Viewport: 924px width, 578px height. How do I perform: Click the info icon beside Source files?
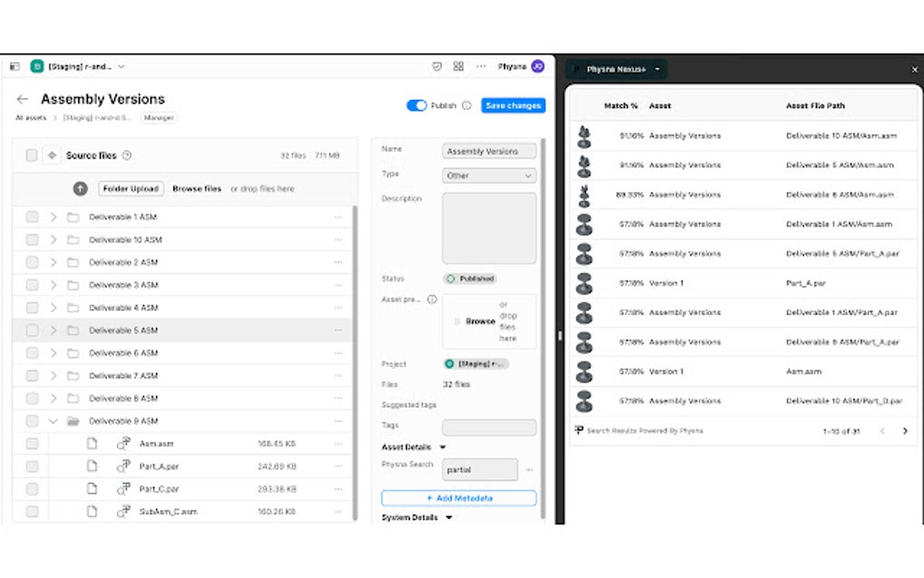tap(126, 155)
